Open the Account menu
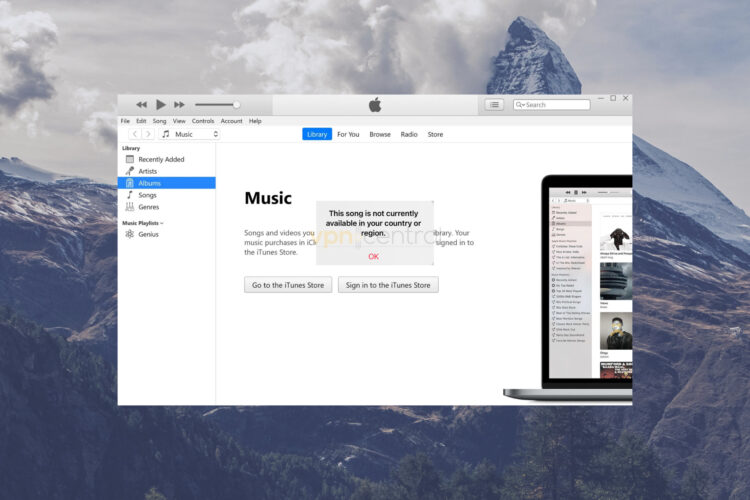Screen dimensions: 750x500 (x=232, y=121)
